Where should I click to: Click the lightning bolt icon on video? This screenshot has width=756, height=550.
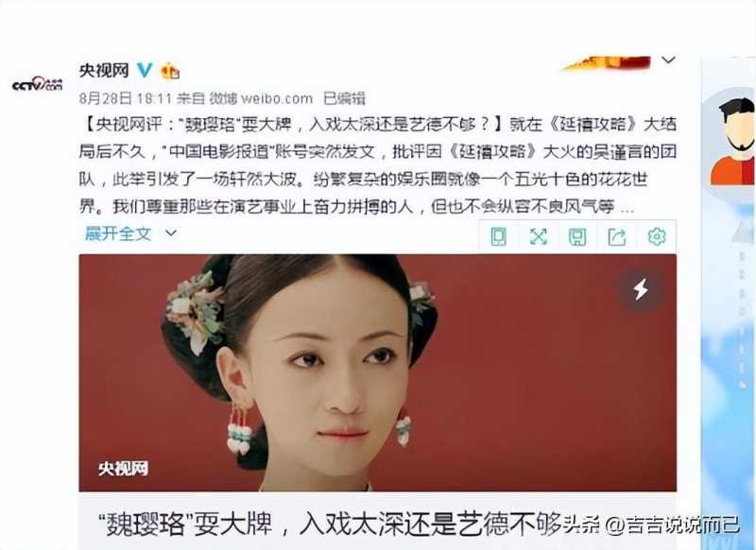pos(640,290)
